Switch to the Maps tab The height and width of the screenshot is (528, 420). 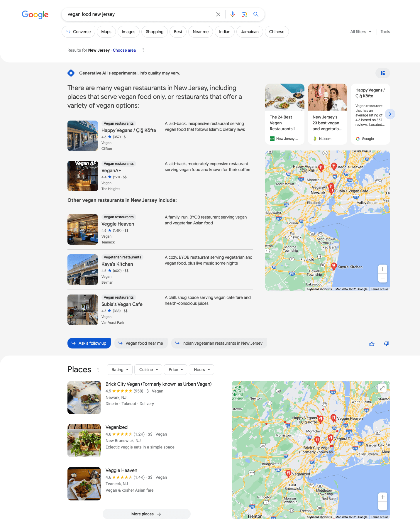click(106, 32)
